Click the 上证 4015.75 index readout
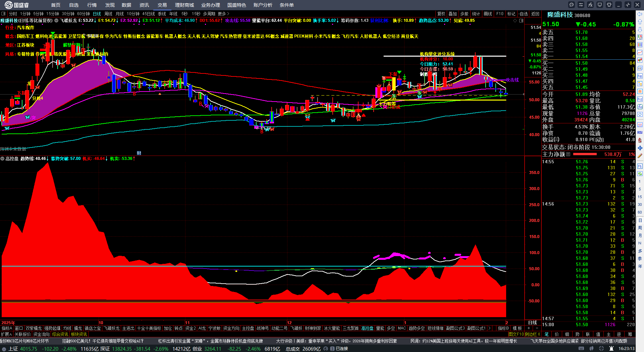The image size is (644, 352). pos(23,349)
